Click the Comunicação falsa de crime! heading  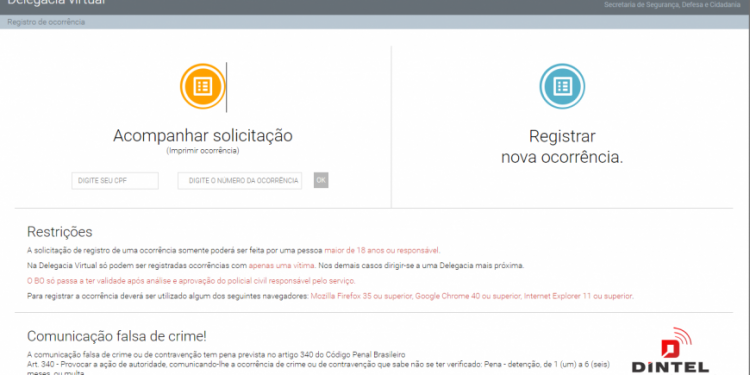117,336
